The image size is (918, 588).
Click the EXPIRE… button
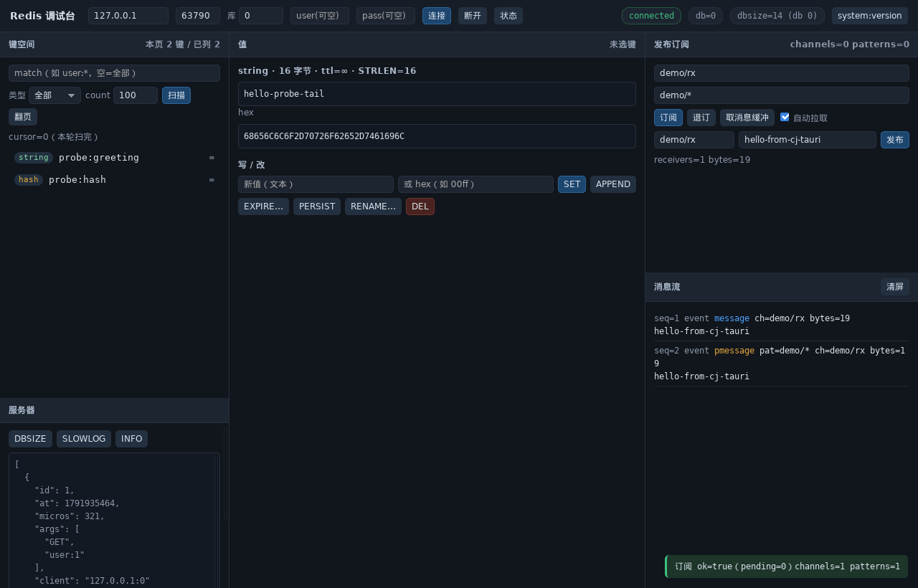tap(263, 207)
